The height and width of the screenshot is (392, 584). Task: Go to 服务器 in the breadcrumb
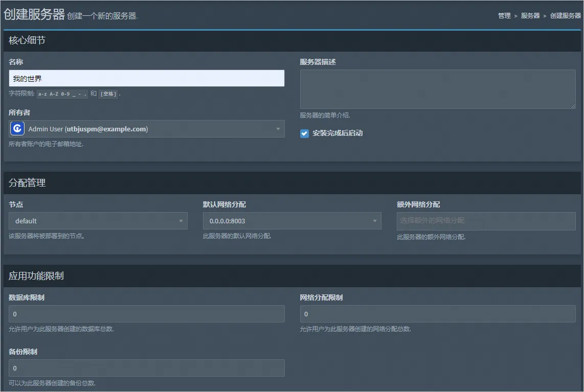[530, 16]
